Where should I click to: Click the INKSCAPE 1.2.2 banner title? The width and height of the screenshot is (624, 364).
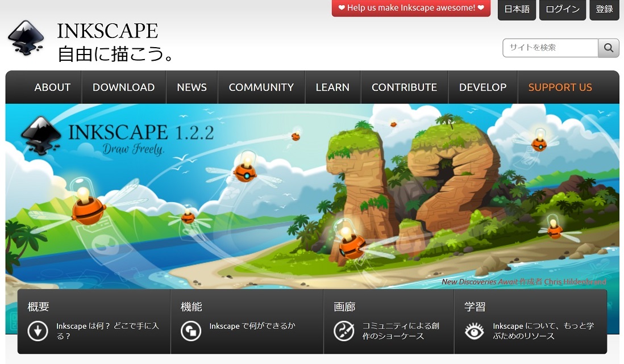[142, 132]
